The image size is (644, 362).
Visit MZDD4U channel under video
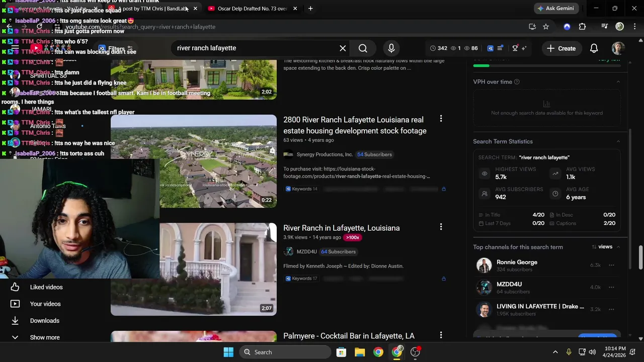(306, 251)
